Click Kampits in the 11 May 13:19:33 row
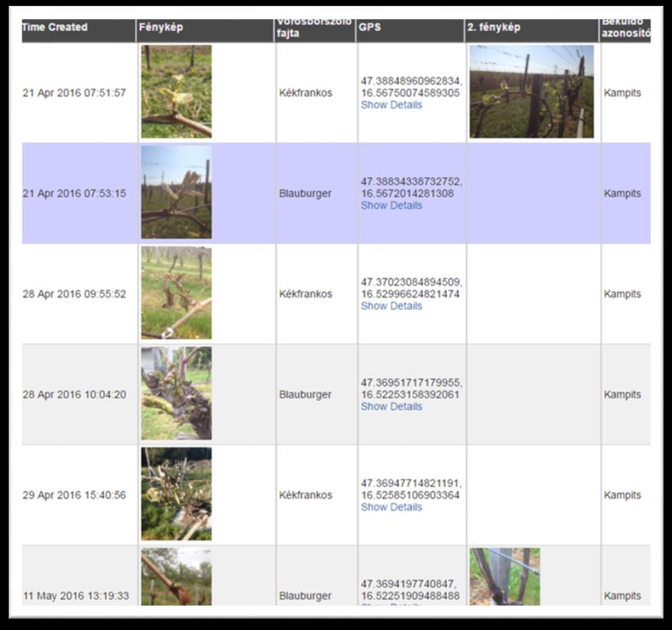Screen dimensions: 672x630 [x=622, y=595]
